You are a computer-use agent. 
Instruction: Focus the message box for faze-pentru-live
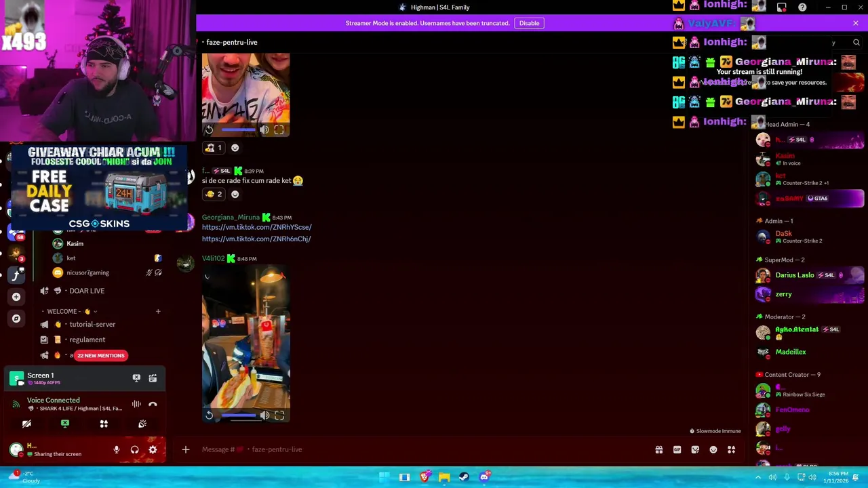click(x=420, y=449)
